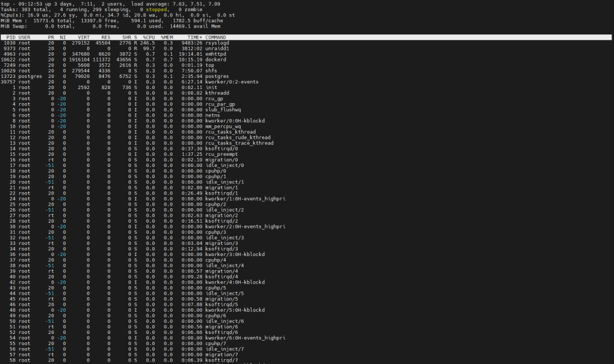This screenshot has height=364, width=614.
Task: Select PID 10622 in the dockerd row
Action: pos(8,60)
